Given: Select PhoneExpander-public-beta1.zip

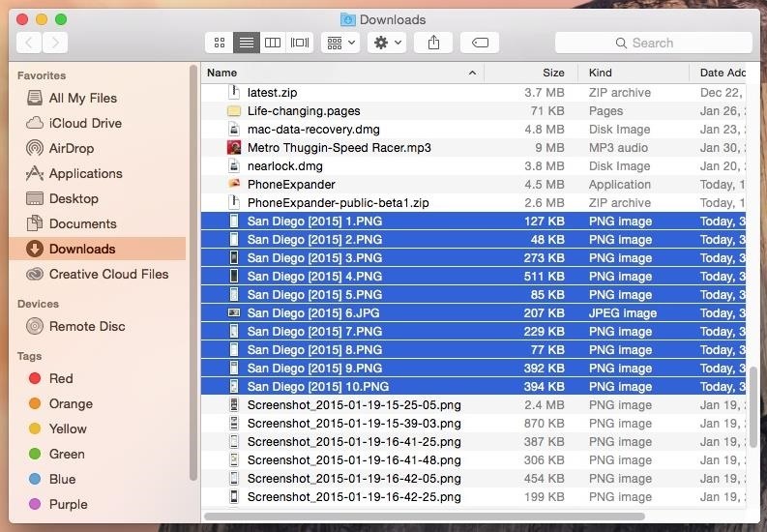Looking at the screenshot, I should 474,203.
